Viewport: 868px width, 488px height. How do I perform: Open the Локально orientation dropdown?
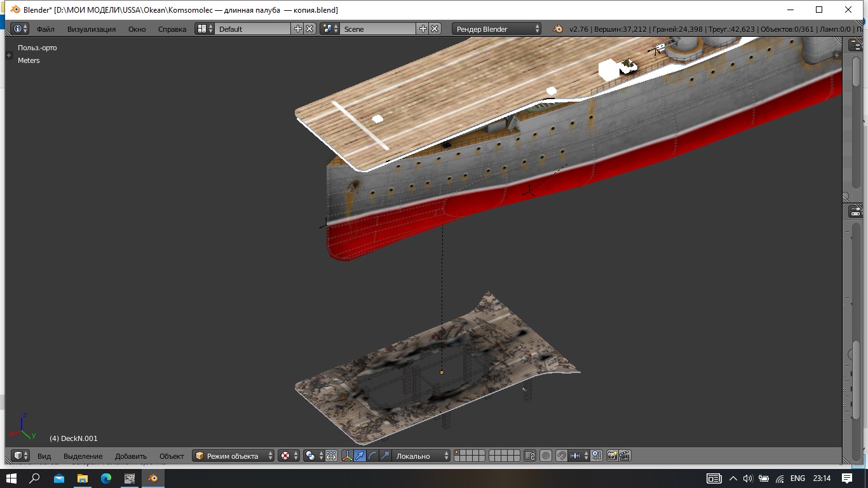pyautogui.click(x=420, y=456)
